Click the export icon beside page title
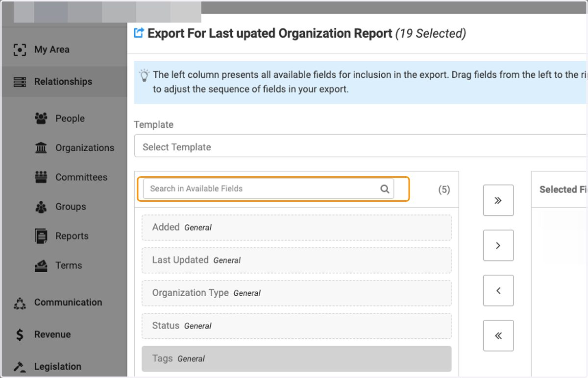The image size is (588, 378). click(139, 33)
